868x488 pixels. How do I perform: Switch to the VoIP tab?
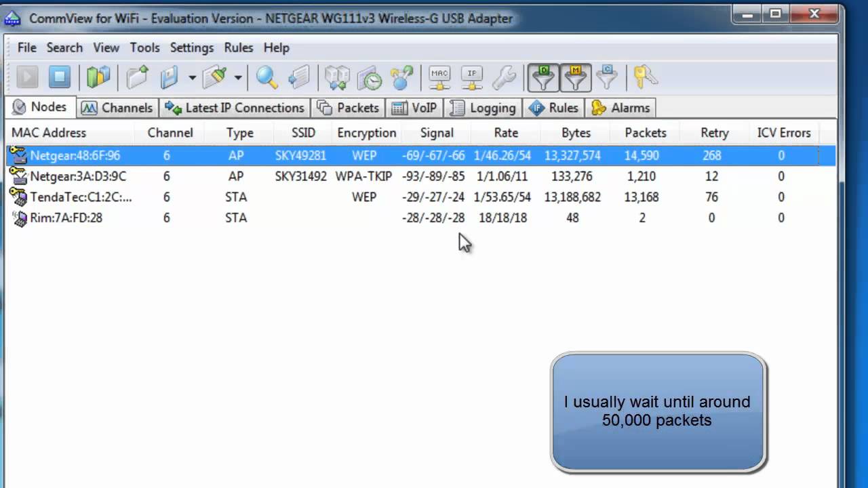[x=414, y=108]
